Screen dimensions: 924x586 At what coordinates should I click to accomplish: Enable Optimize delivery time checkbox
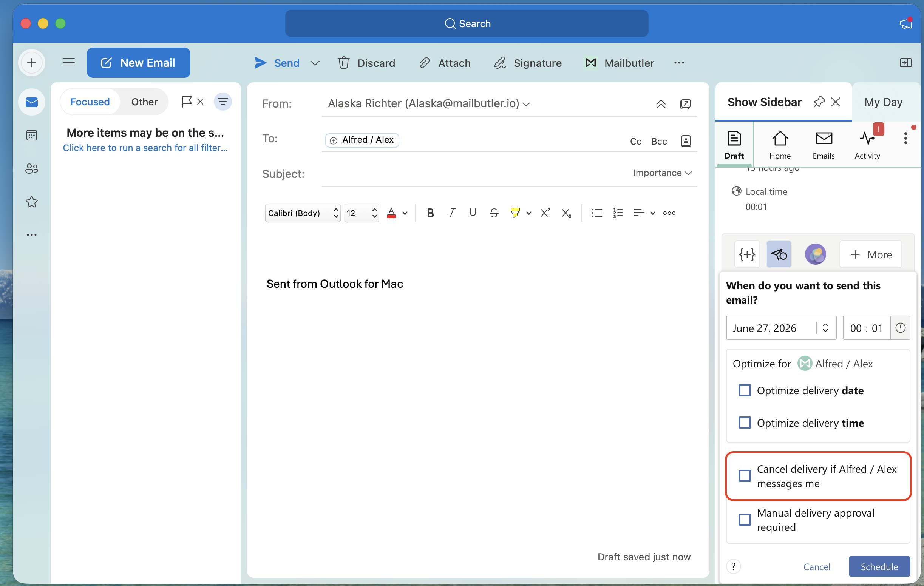(745, 423)
